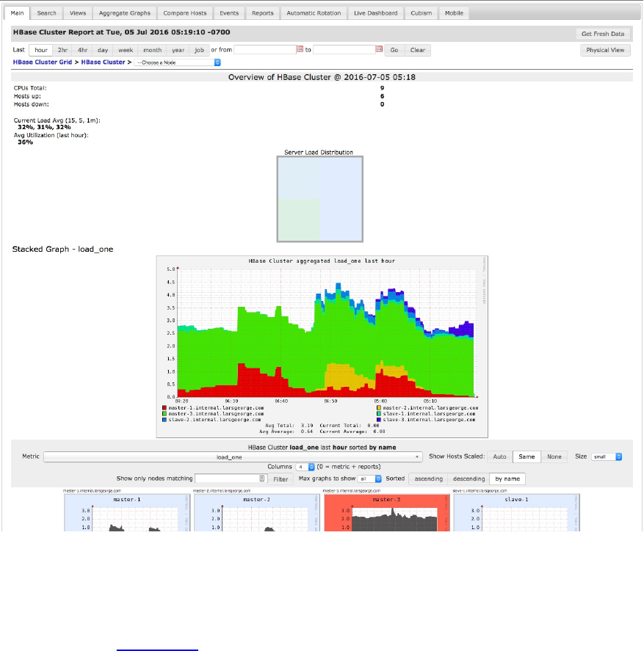Follow the HBase Cluster Grid link
The height and width of the screenshot is (651, 644).
[43, 62]
